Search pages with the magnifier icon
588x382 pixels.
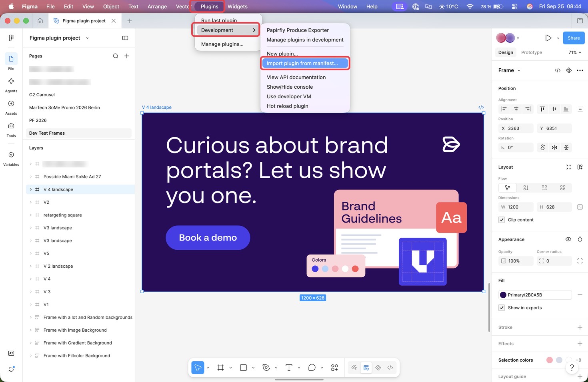pyautogui.click(x=116, y=56)
